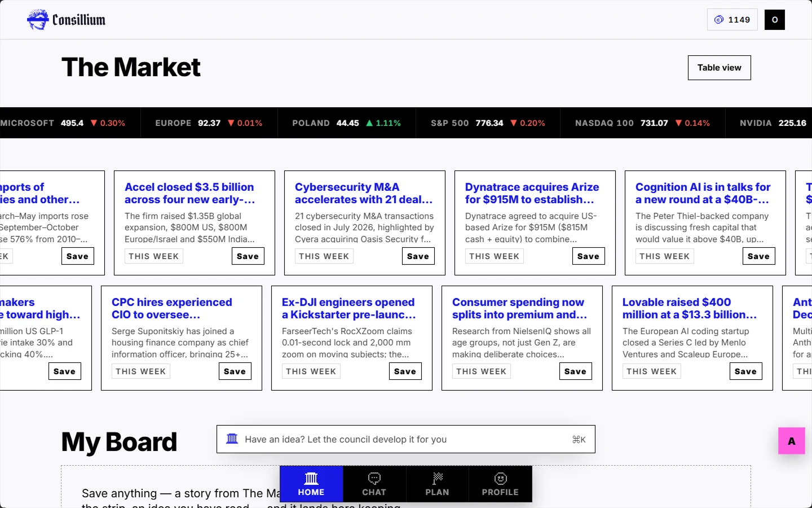This screenshot has height=508, width=812.
Task: Save the partially visible imports story
Action: click(77, 256)
